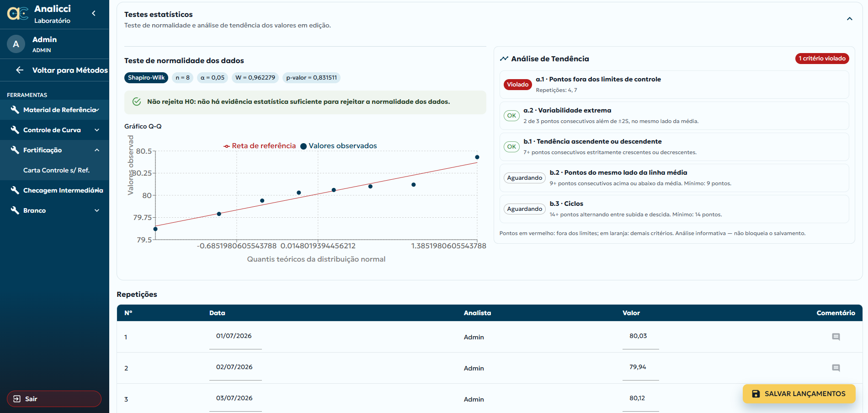Click the p-valor = 0,831511 chip
This screenshot has height=413, width=868.
[x=311, y=78]
